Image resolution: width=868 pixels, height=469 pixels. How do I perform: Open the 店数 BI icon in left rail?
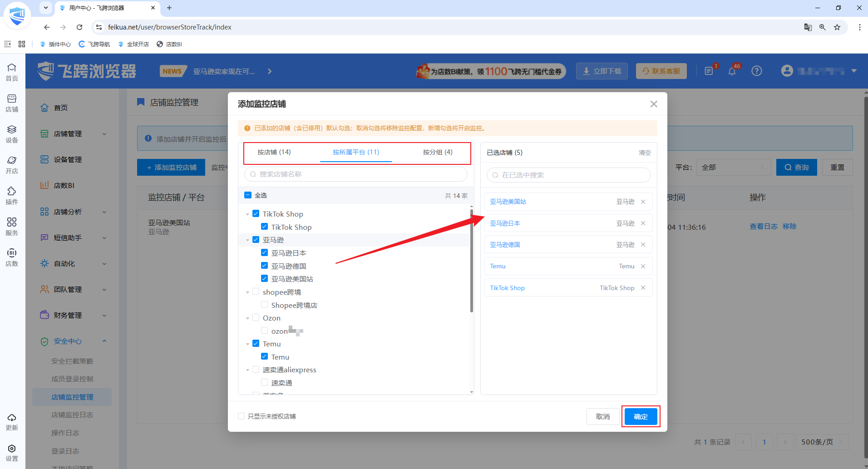pyautogui.click(x=12, y=257)
